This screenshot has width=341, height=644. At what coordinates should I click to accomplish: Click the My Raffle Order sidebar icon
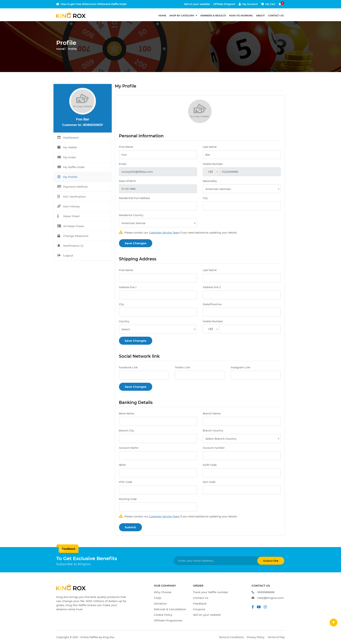pyautogui.click(x=59, y=167)
